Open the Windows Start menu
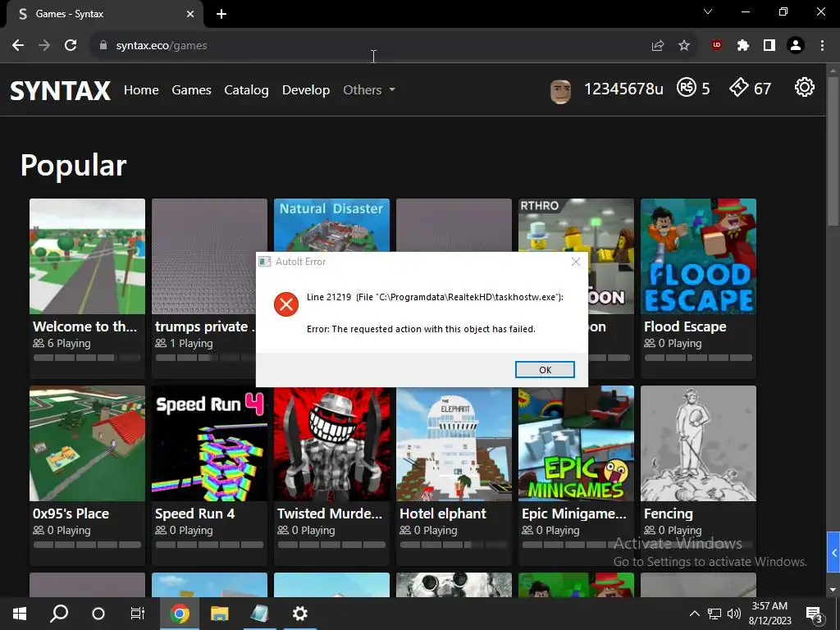Screen dimensions: 840x630 click(20, 614)
